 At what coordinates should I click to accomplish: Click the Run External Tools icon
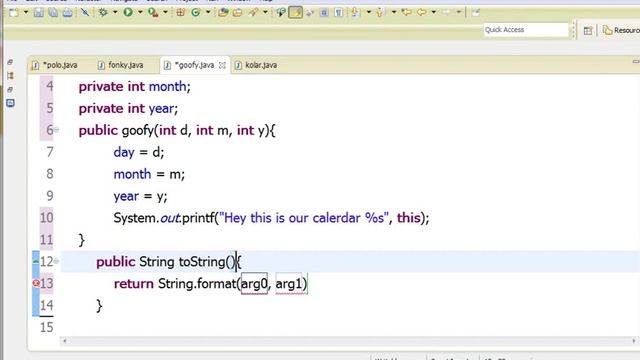click(153, 13)
